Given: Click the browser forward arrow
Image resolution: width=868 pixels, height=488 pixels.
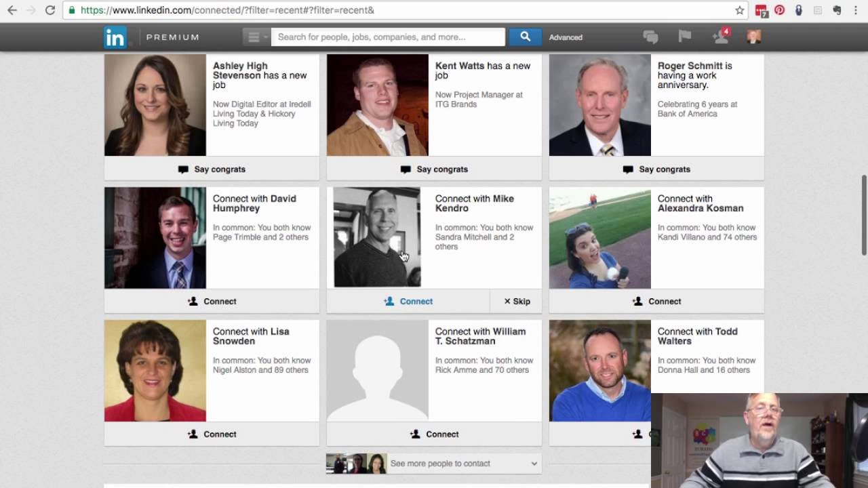Looking at the screenshot, I should click(31, 10).
